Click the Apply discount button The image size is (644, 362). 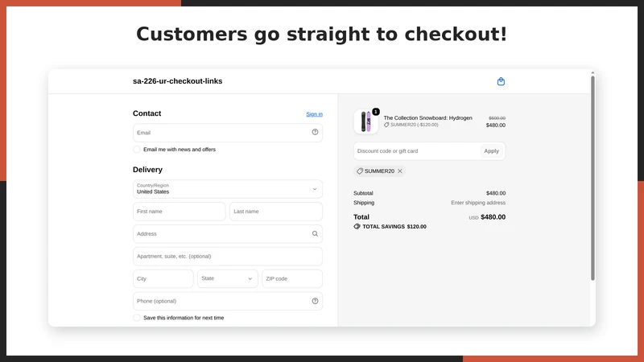click(x=491, y=151)
